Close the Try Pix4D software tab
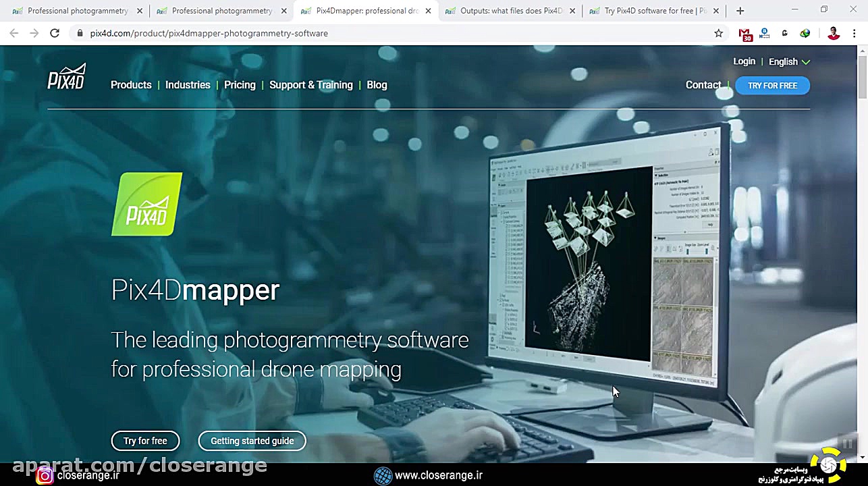868x486 pixels. tap(716, 11)
